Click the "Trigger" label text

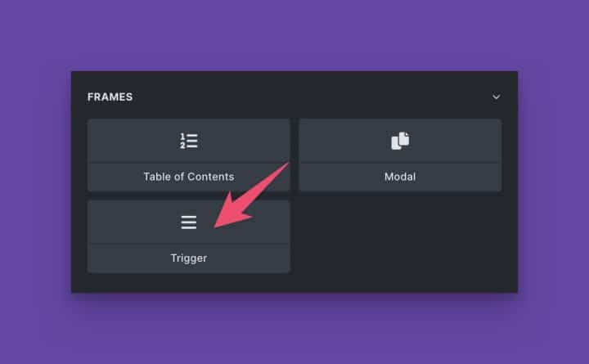pyautogui.click(x=189, y=258)
